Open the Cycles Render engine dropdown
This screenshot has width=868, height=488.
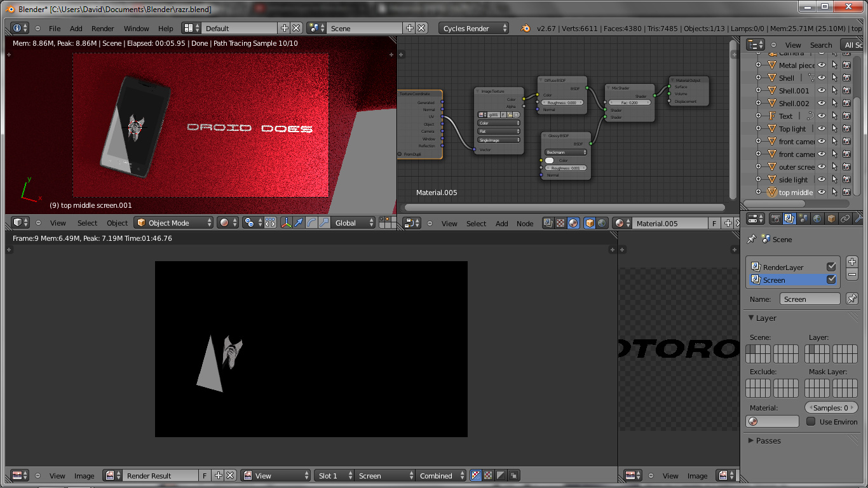click(473, 28)
